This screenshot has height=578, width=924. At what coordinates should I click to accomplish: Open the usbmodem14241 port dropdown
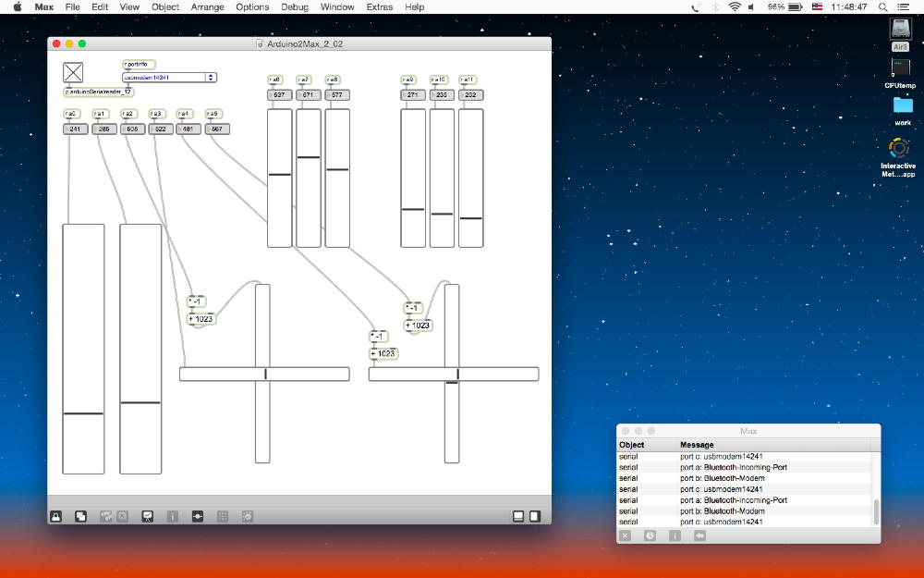pos(169,78)
